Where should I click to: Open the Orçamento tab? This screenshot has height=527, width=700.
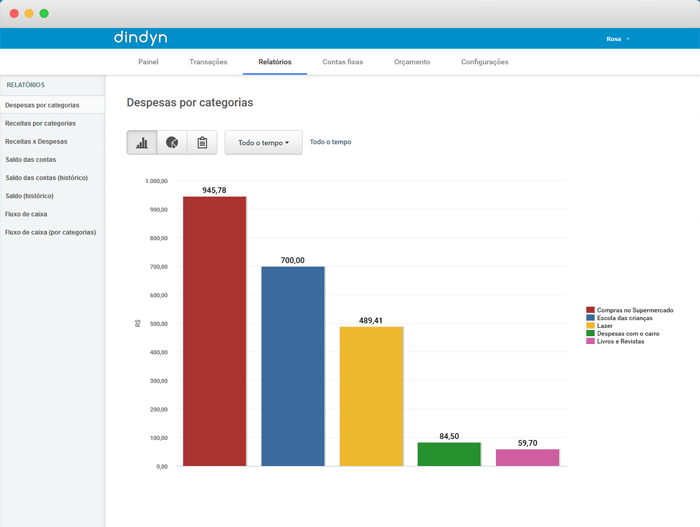(x=412, y=62)
